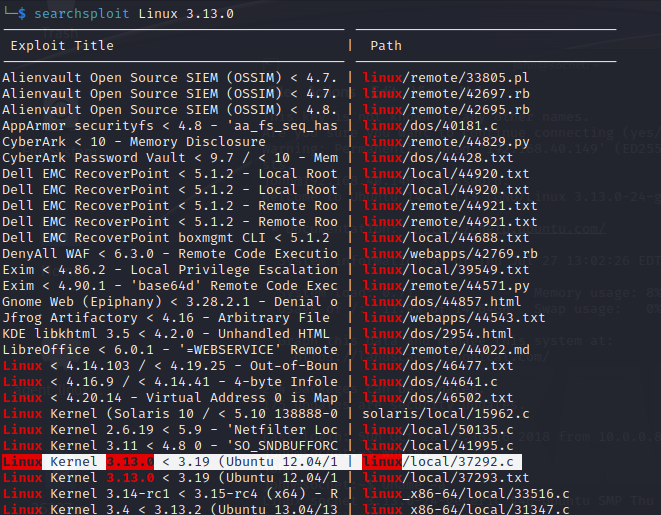Click the AppArmor securityfs exploit title
Image resolution: width=661 pixels, height=515 pixels.
tap(170, 126)
